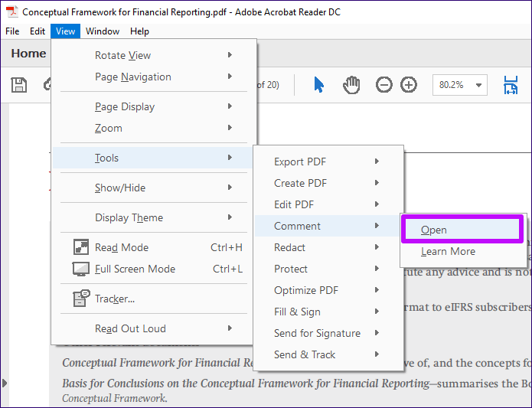Expand the Export PDF submenu
The width and height of the screenshot is (532, 408).
[x=328, y=162]
